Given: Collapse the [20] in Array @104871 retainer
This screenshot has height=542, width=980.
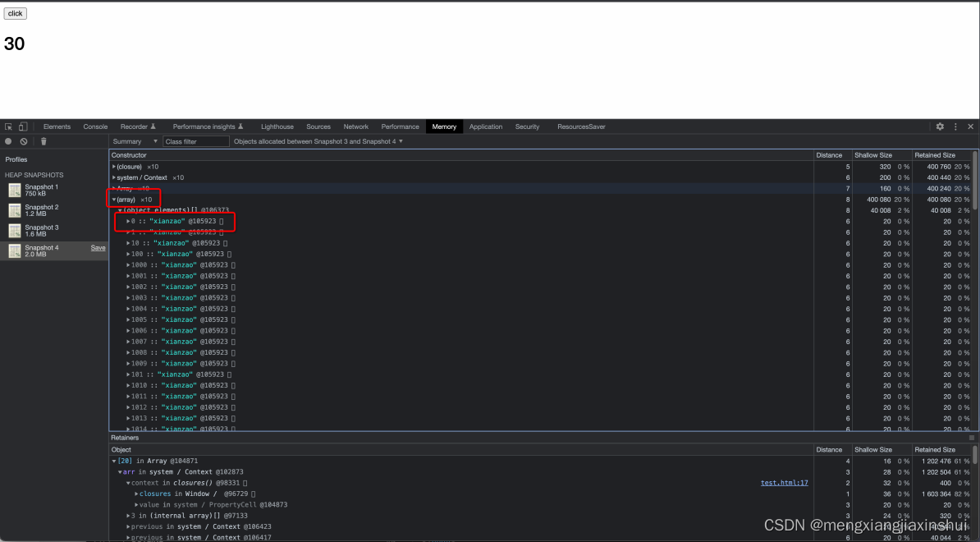Looking at the screenshot, I should (x=114, y=462).
